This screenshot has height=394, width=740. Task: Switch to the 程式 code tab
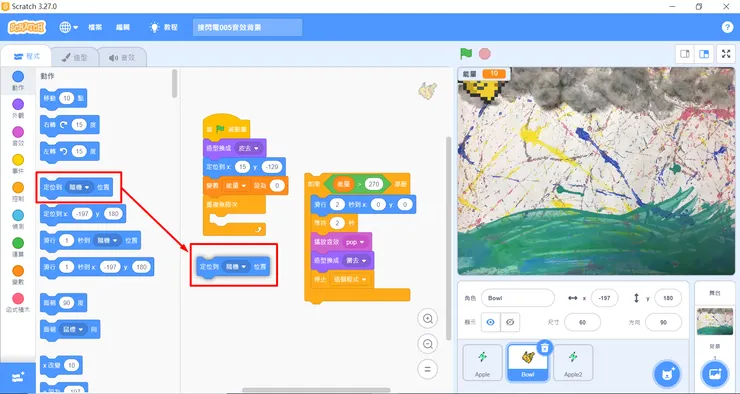coord(26,57)
